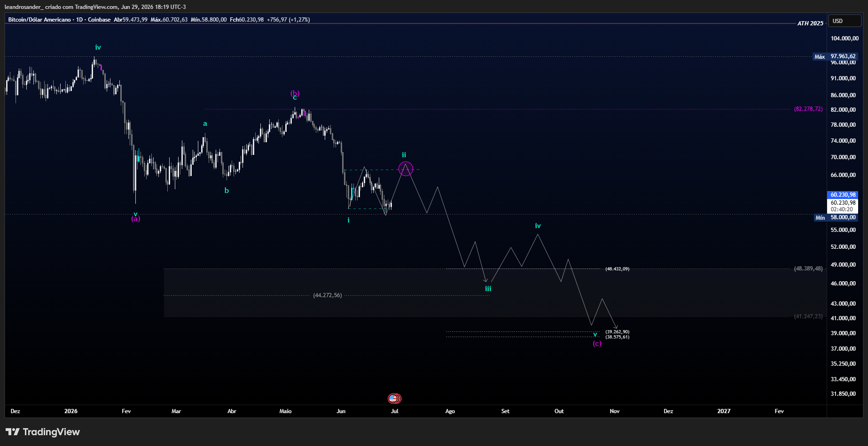The image size is (868, 446).
Task: Select the magenta (a) wave label
Action: coord(135,219)
